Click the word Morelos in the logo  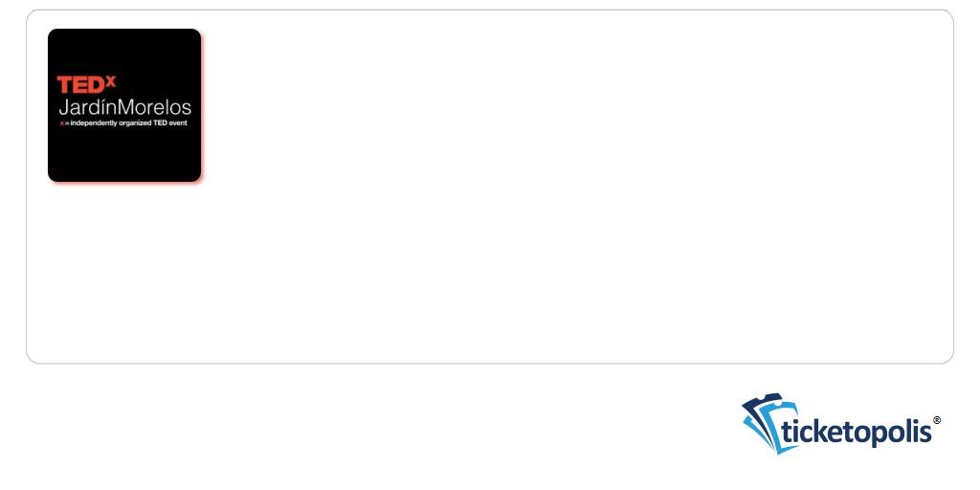pyautogui.click(x=154, y=107)
